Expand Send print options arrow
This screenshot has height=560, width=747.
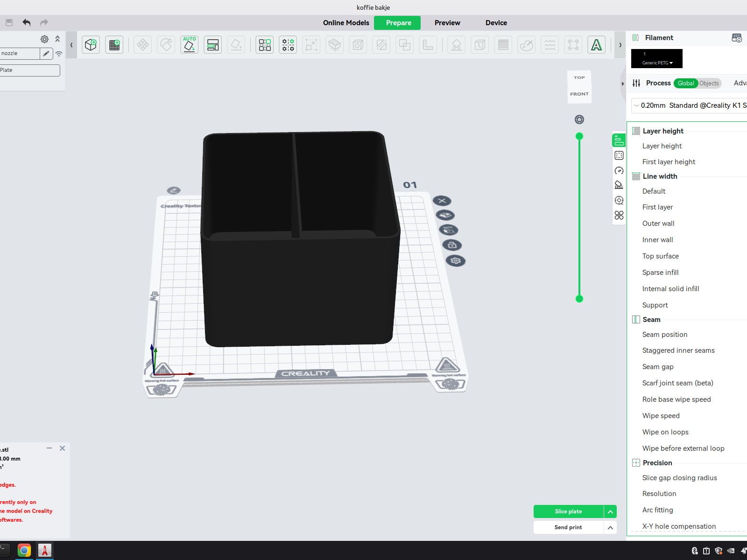click(610, 527)
